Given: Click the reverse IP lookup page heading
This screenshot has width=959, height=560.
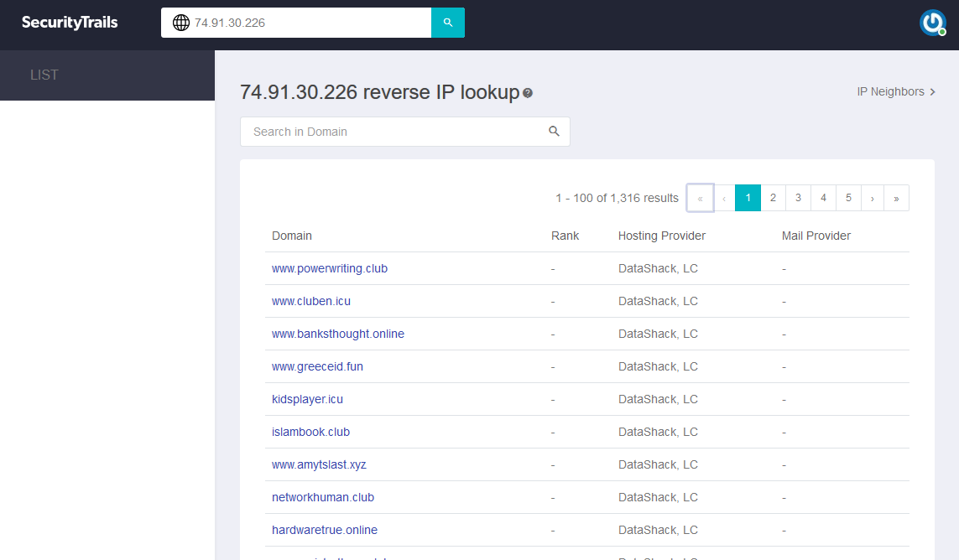Looking at the screenshot, I should pos(380,92).
